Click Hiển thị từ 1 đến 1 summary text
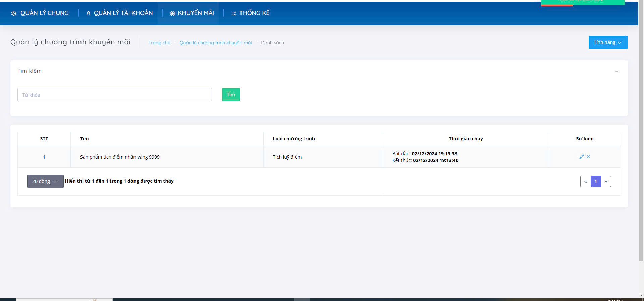Image resolution: width=644 pixels, height=301 pixels. coord(119,181)
